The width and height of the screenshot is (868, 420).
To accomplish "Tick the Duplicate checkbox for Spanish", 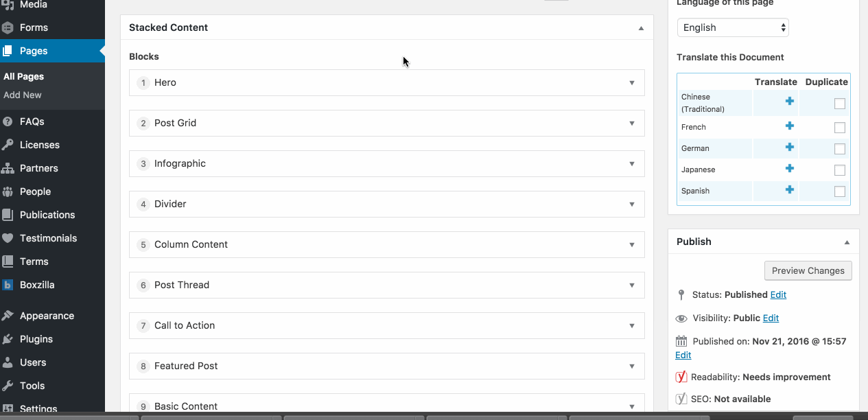I will point(839,191).
